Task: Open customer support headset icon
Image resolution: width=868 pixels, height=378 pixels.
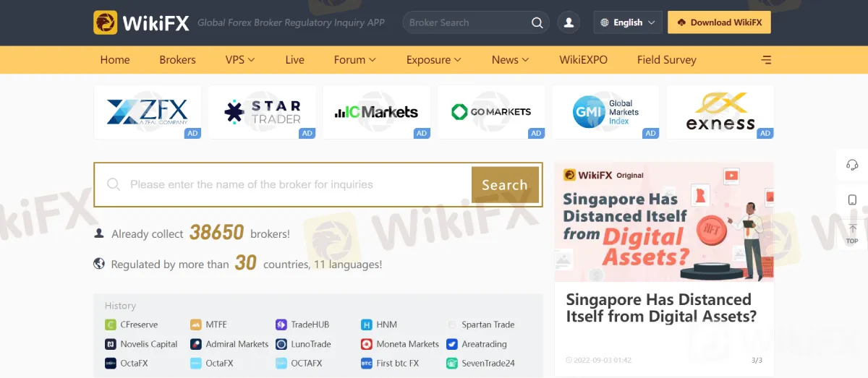Action: pos(852,166)
